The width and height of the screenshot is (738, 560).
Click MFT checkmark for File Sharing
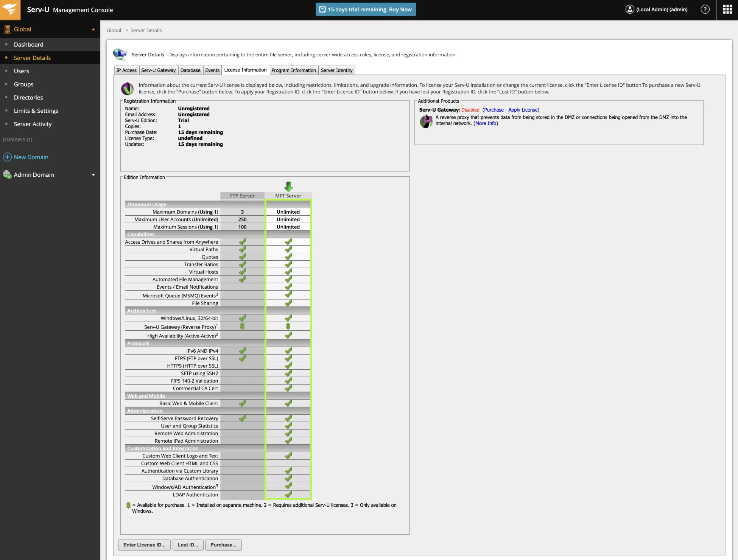pos(288,303)
